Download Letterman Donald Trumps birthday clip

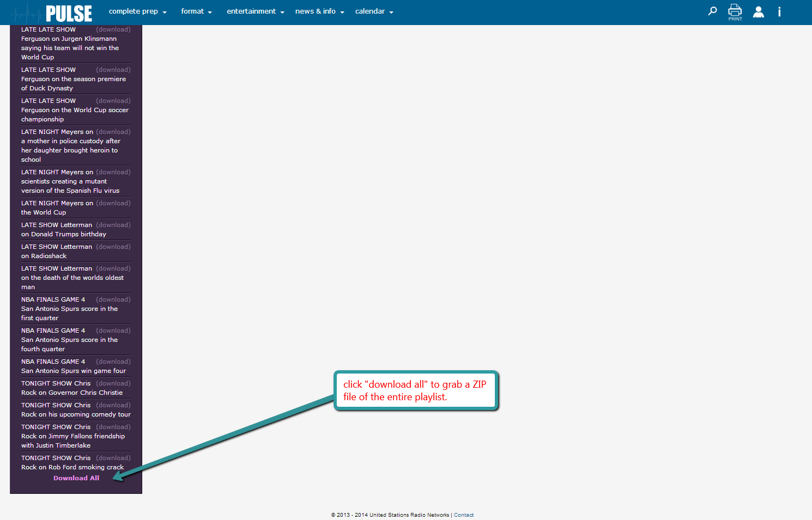pos(113,225)
